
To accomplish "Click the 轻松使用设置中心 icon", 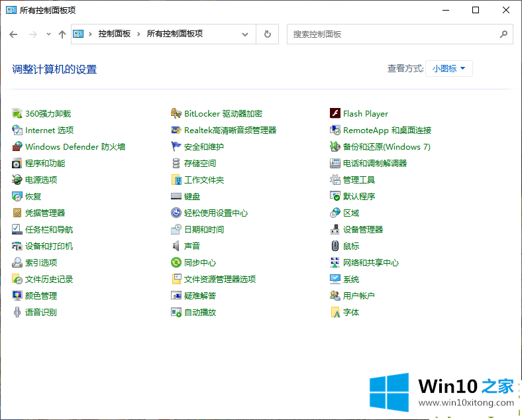I will pyautogui.click(x=176, y=213).
